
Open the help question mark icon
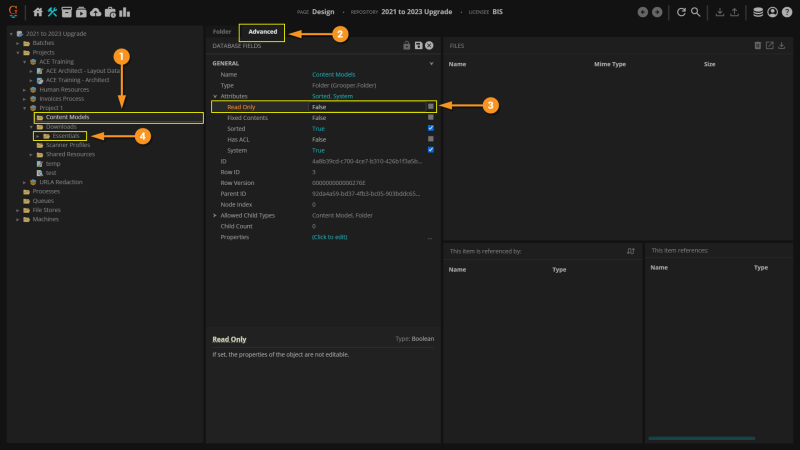786,12
